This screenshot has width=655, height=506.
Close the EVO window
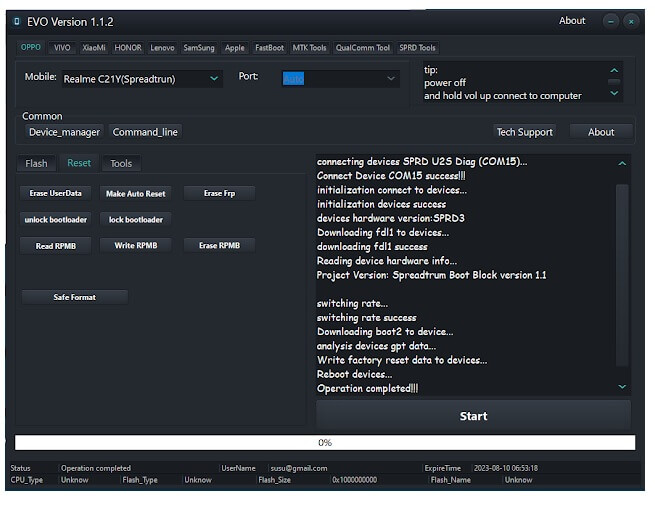pos(631,21)
